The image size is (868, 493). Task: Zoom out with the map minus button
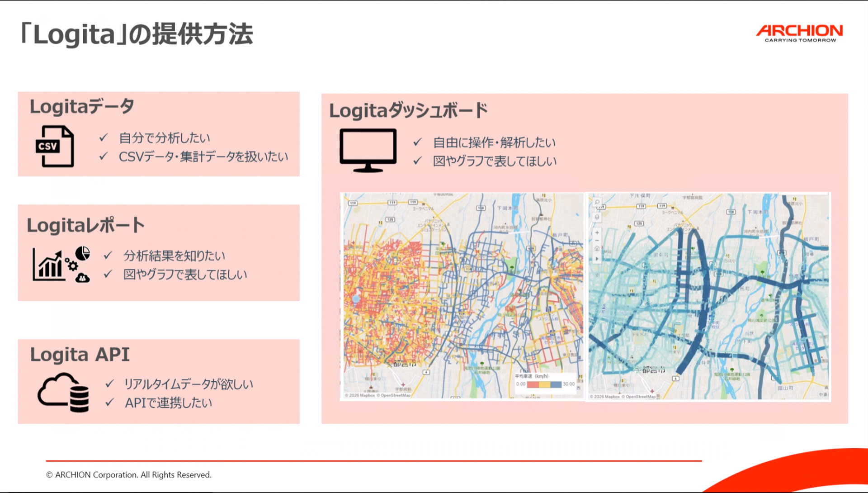(597, 240)
